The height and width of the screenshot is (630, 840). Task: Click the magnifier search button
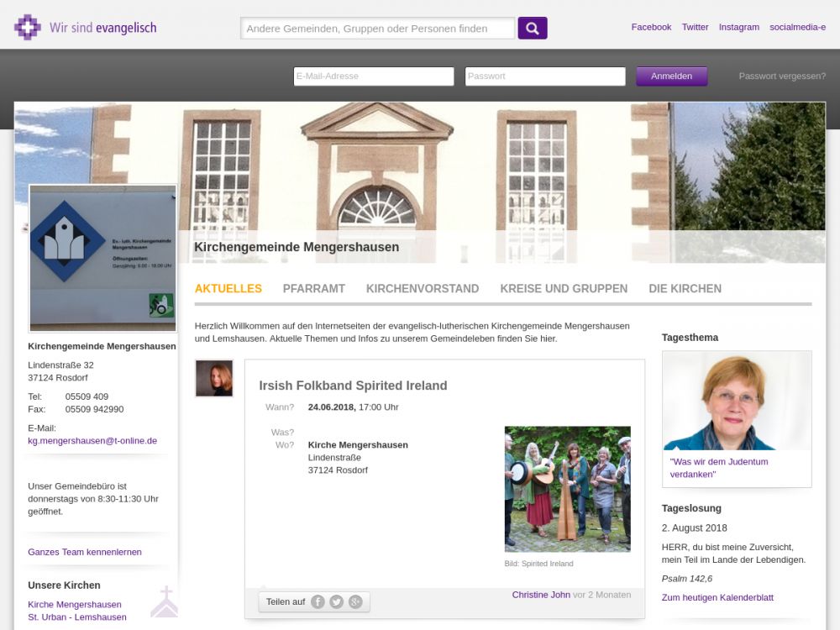[533, 28]
